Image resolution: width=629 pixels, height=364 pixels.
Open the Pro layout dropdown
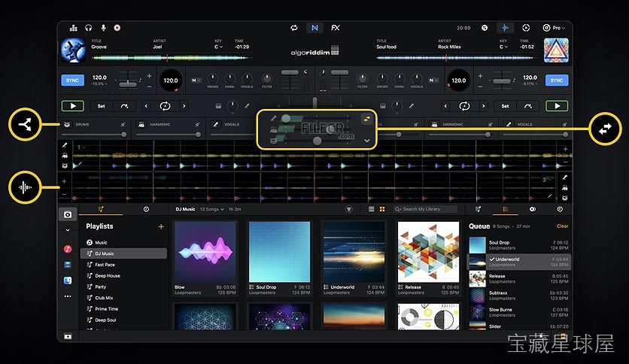[554, 28]
